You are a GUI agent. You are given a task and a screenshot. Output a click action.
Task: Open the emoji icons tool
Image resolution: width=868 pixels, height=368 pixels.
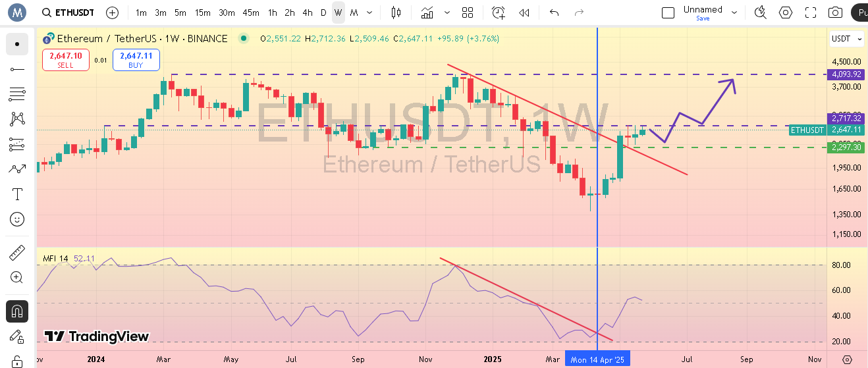[x=17, y=219]
